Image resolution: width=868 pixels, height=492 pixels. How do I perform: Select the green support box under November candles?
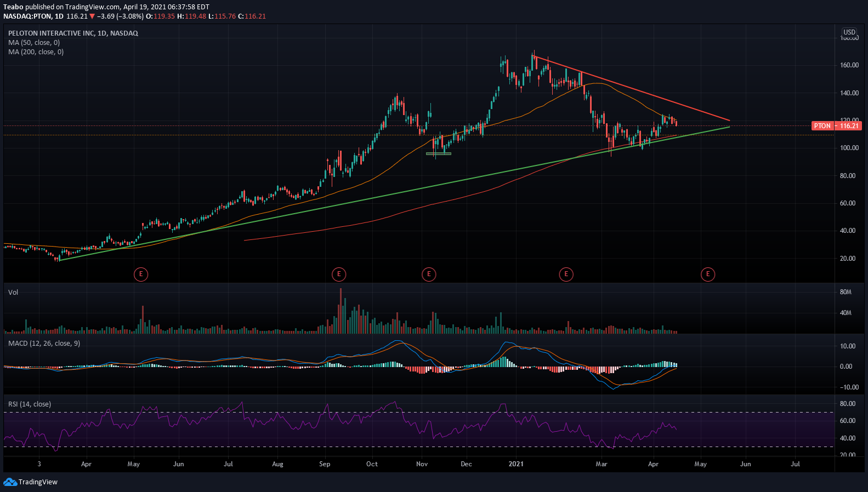click(439, 153)
